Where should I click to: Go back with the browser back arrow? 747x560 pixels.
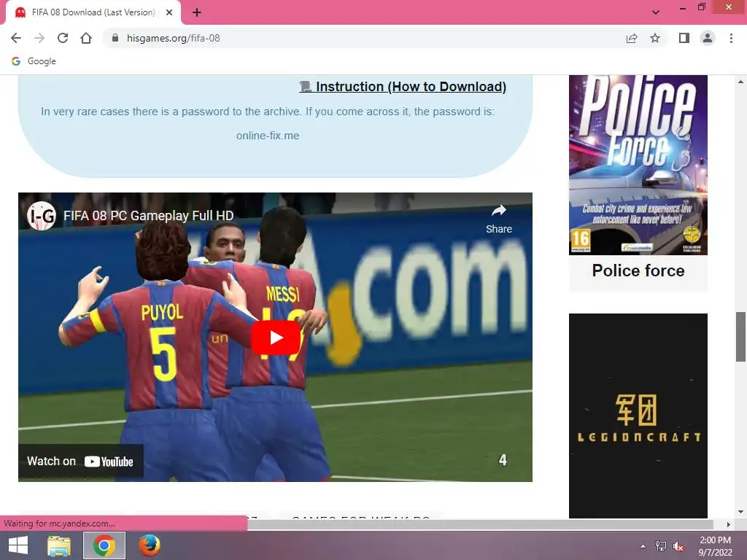click(x=16, y=38)
